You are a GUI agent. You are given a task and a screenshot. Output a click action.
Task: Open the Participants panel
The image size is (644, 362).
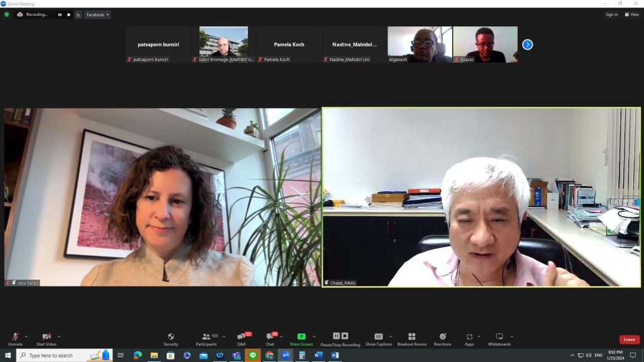click(x=206, y=338)
